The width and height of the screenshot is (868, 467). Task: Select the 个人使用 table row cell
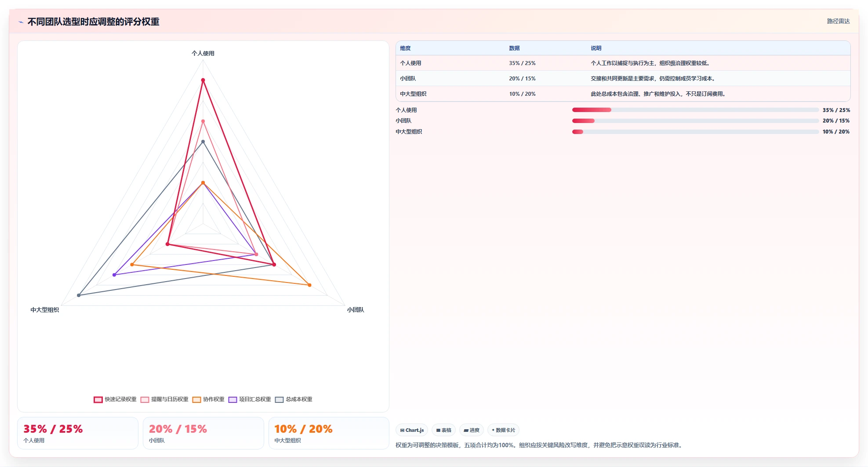[x=410, y=63]
